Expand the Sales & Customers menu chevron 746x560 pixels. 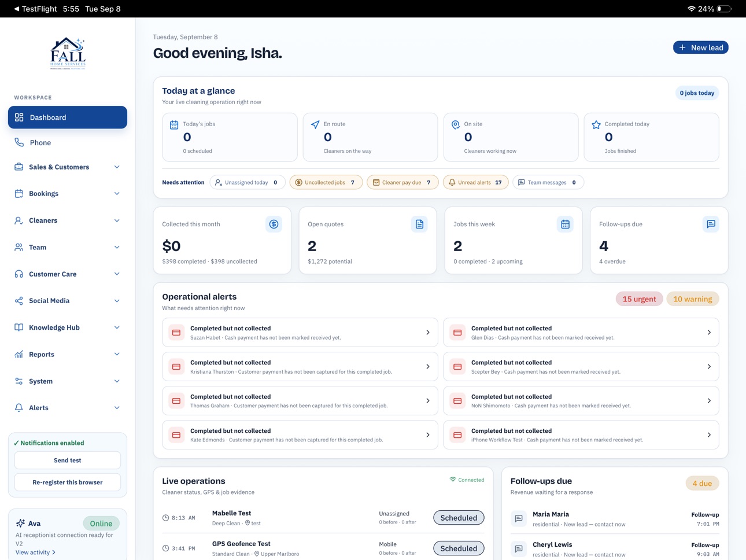pyautogui.click(x=117, y=167)
